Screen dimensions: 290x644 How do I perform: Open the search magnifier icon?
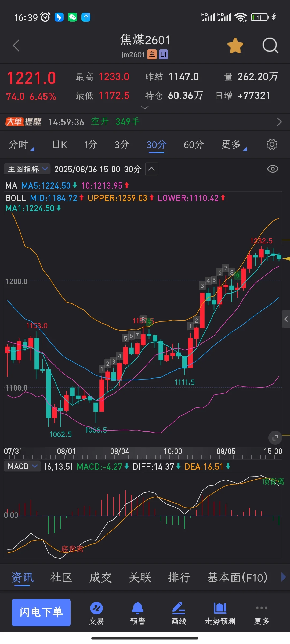click(270, 45)
